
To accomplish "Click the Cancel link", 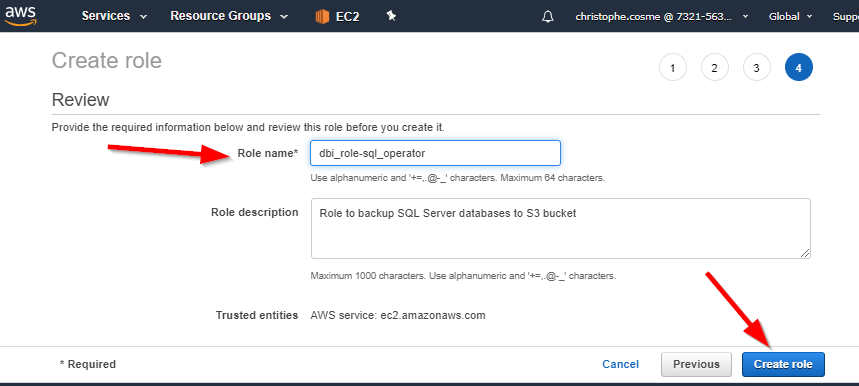I will click(620, 364).
